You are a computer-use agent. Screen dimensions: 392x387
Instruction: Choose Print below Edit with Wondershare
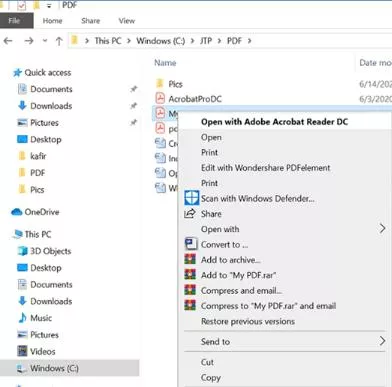pos(209,183)
